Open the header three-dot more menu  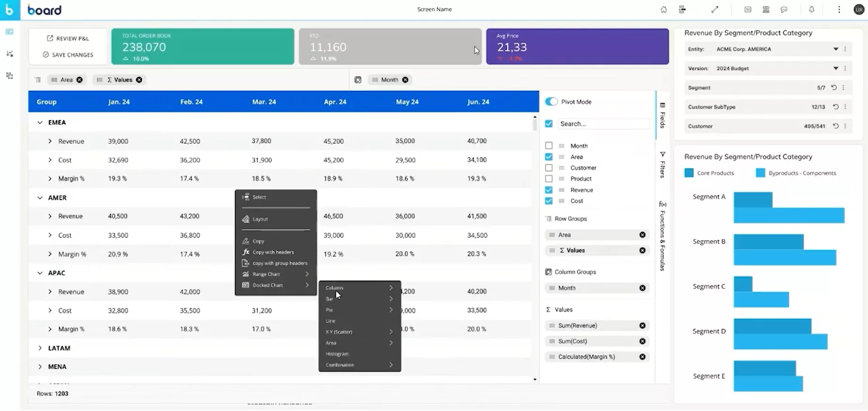click(839, 9)
